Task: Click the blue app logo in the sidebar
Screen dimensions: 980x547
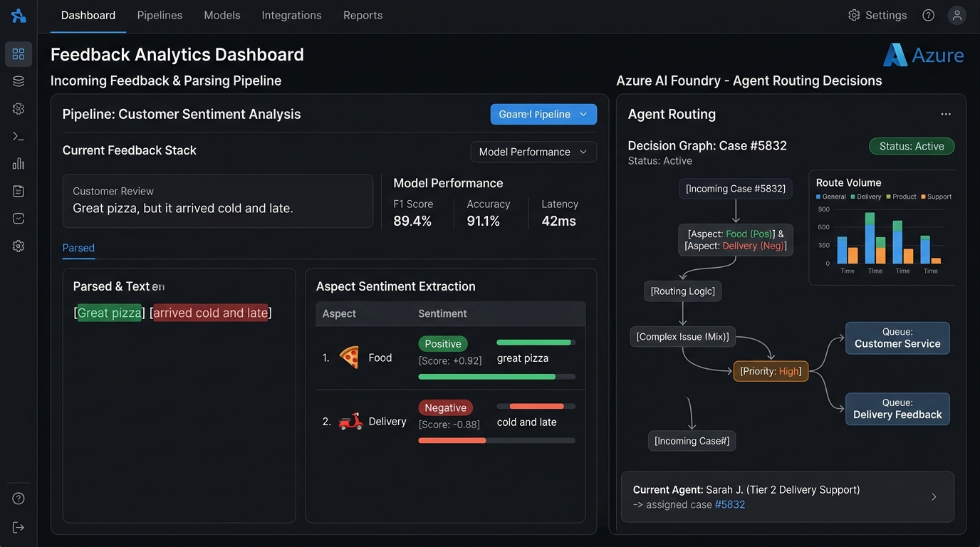Action: coord(19,16)
